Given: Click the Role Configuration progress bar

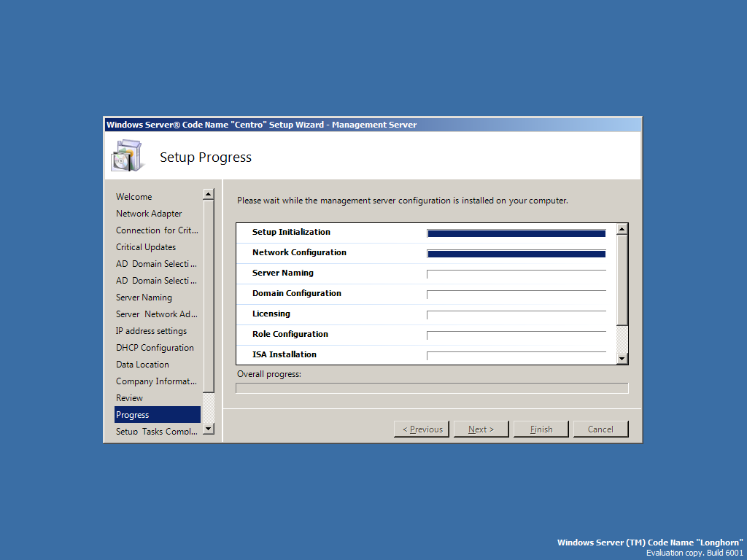Looking at the screenshot, I should pyautogui.click(x=516, y=335).
